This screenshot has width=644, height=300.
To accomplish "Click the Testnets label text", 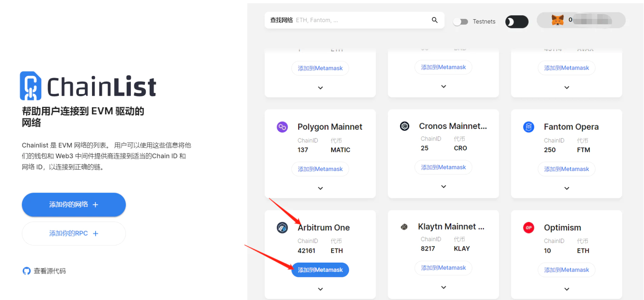I will 484,22.
